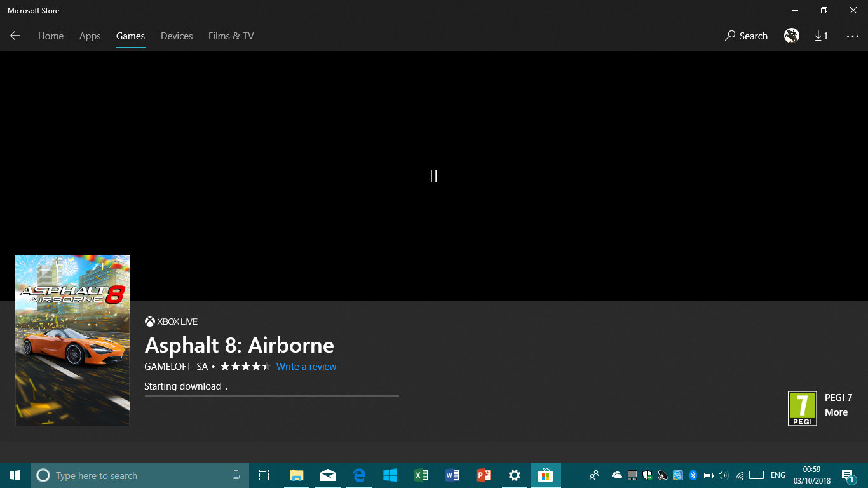
Task: Click the star rating
Action: 245,367
